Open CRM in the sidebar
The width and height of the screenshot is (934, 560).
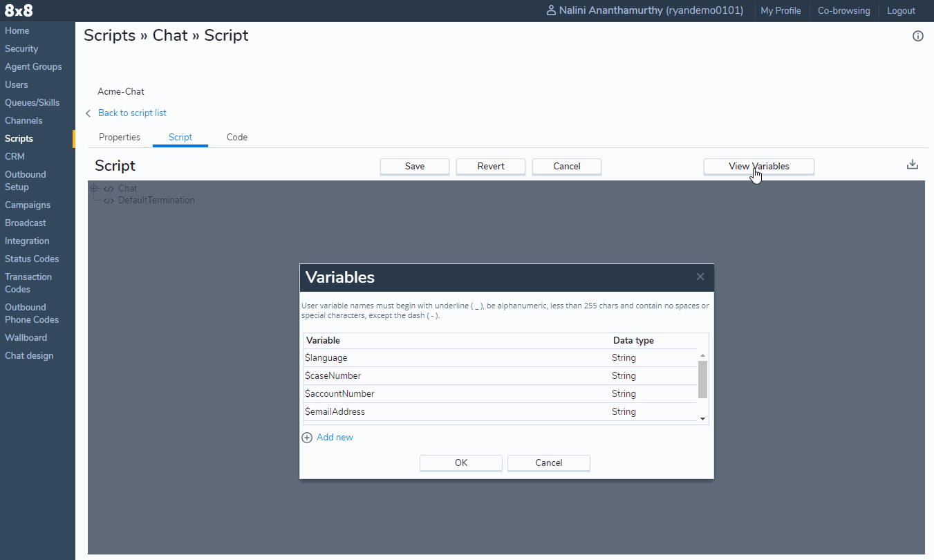tap(15, 156)
